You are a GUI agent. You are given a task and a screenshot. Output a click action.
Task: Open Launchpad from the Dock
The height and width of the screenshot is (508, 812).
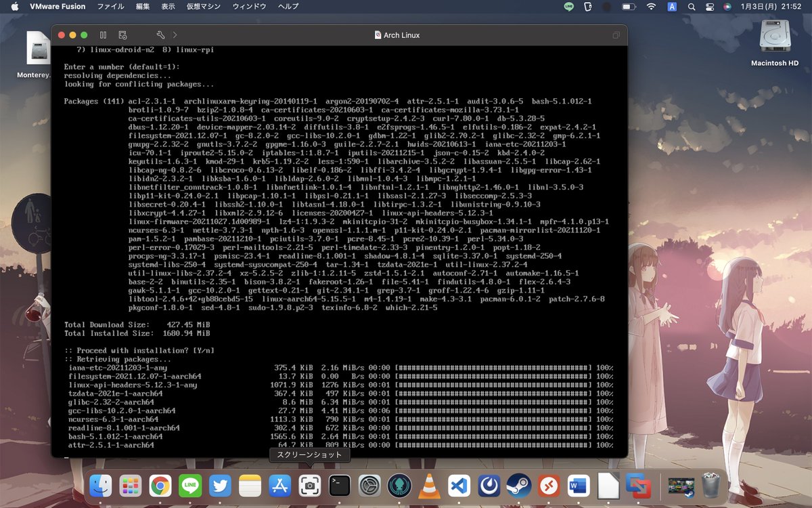pyautogui.click(x=130, y=485)
